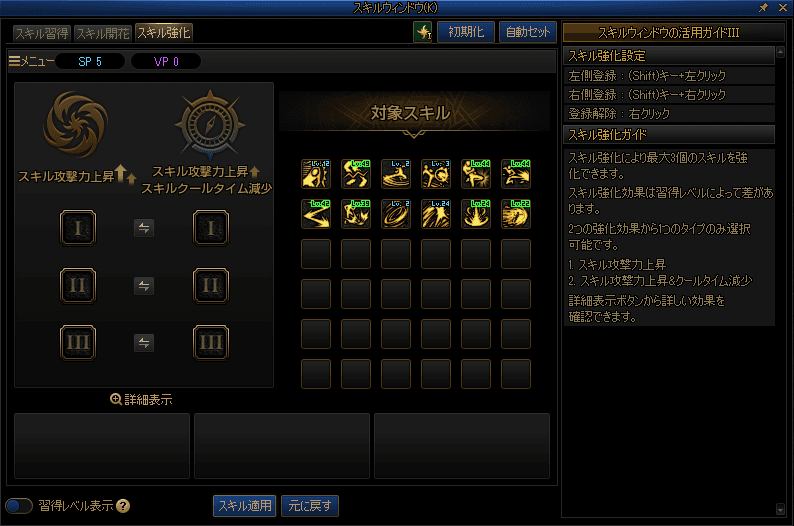
Task: Expand the 詳細表示 details view
Action: [x=141, y=399]
